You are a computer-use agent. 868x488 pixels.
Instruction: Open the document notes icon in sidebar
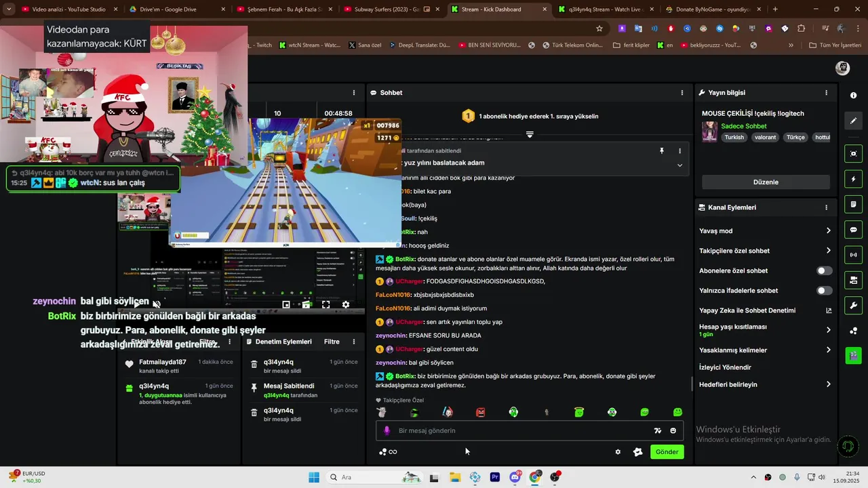pyautogui.click(x=854, y=204)
